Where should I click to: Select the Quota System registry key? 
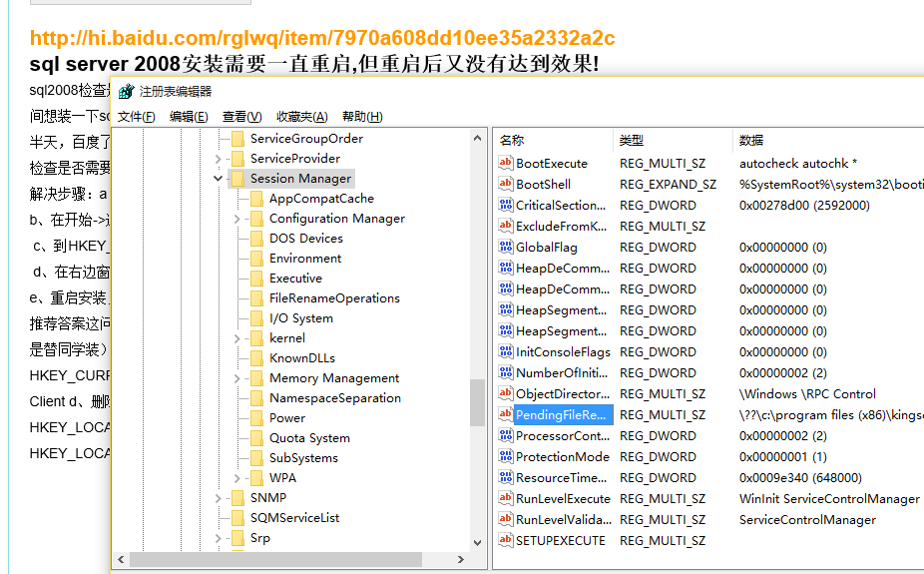310,438
